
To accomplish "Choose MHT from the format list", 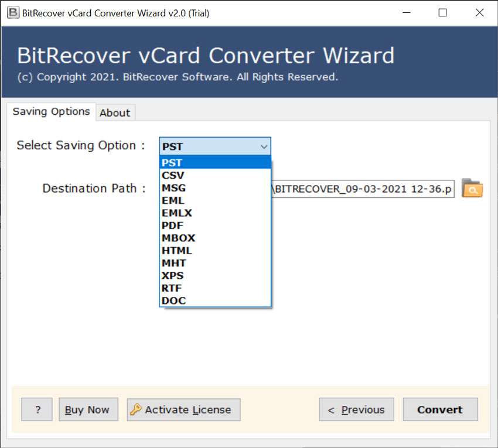I will [x=215, y=263].
